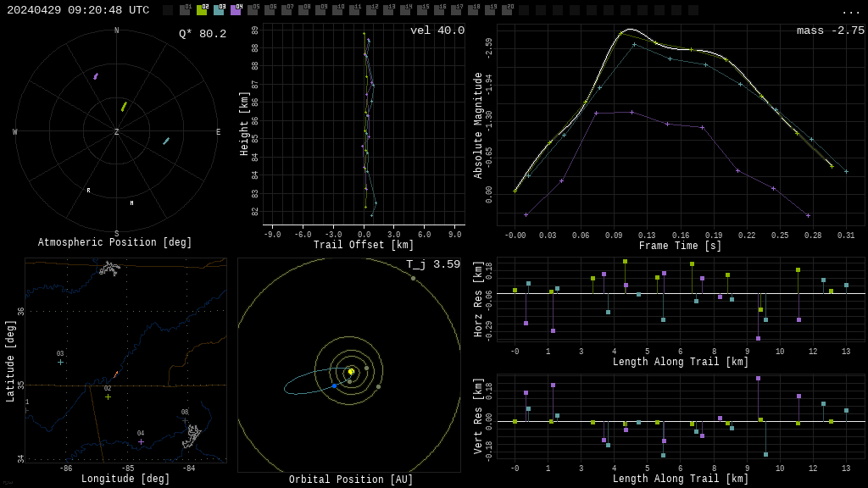
Task: Select the yellow Sun at orbit center
Action: [350, 371]
